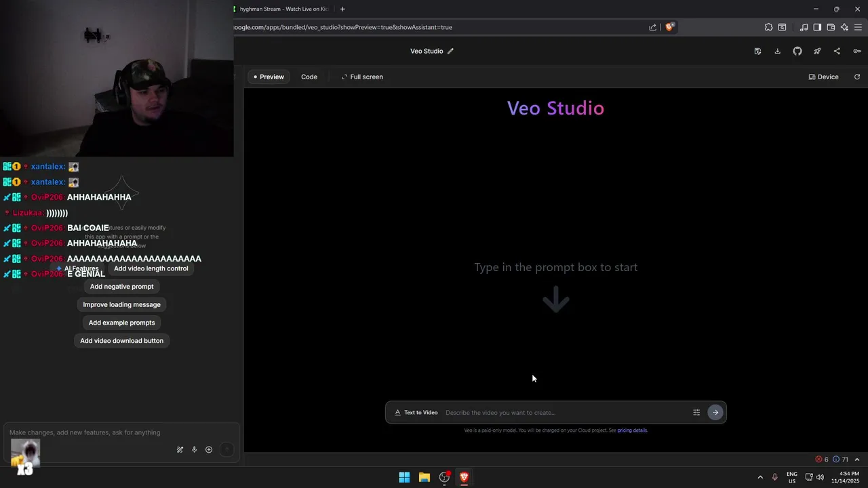Click the music note media control icon
The height and width of the screenshot is (488, 868).
click(804, 27)
